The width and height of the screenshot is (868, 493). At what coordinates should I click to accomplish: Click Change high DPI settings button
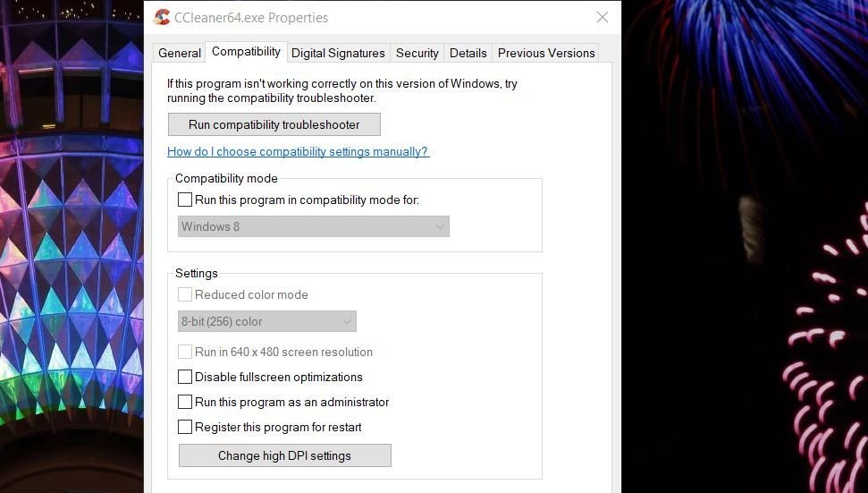[284, 456]
